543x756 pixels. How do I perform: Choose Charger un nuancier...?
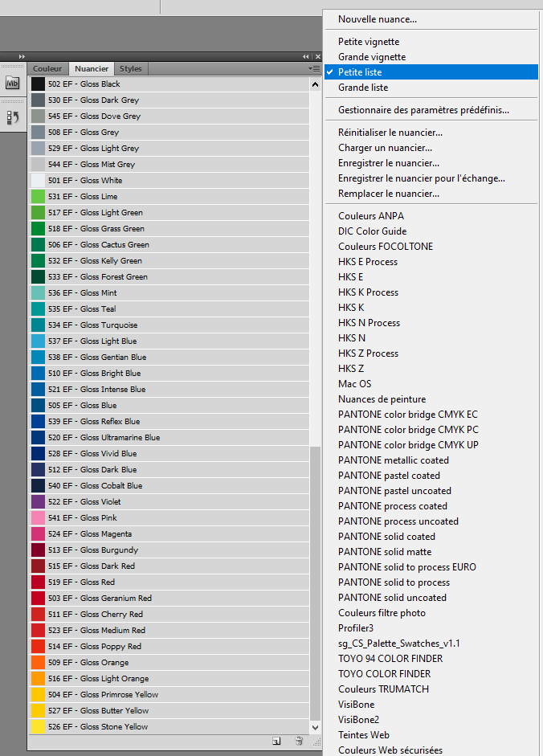[x=385, y=148]
